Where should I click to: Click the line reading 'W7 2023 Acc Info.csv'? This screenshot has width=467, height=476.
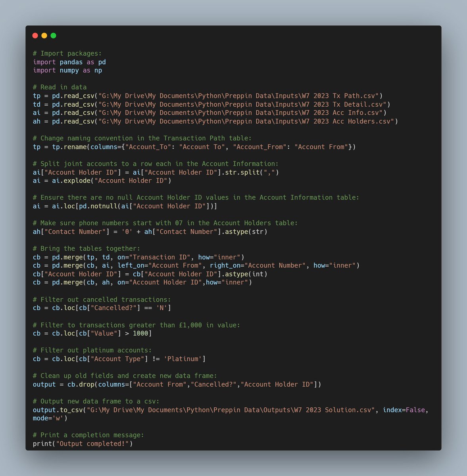point(209,113)
